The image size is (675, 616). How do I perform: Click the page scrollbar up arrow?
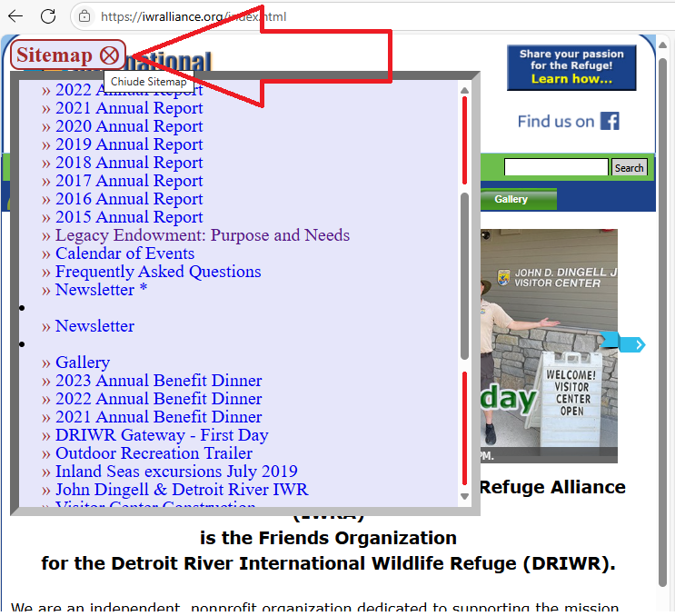point(663,45)
